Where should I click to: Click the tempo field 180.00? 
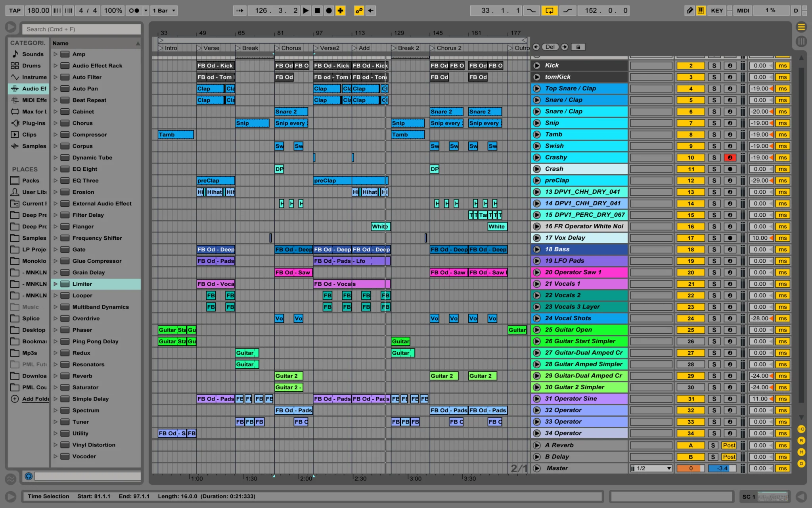[x=38, y=11]
